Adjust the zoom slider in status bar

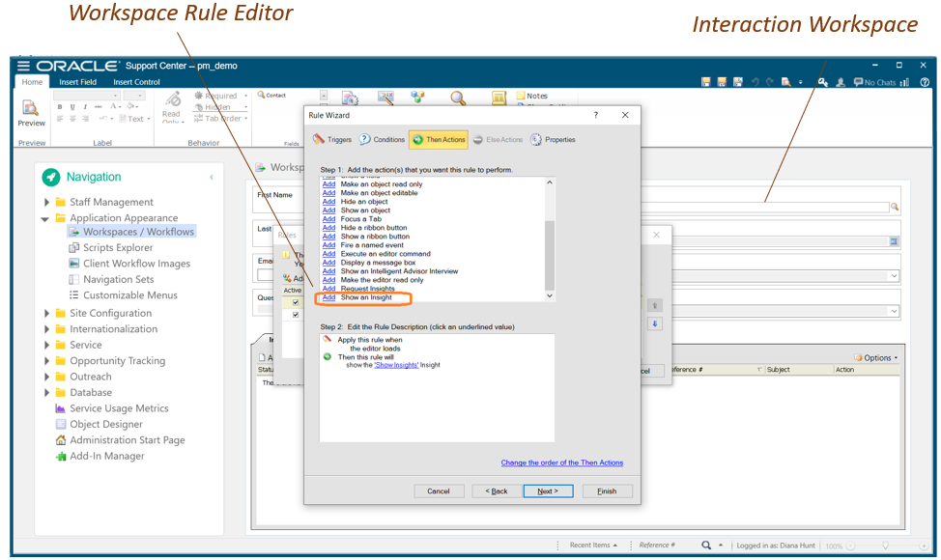(885, 546)
